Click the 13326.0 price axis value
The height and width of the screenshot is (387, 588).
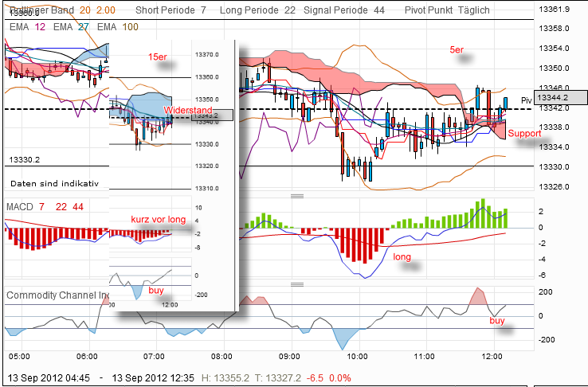pos(554,186)
